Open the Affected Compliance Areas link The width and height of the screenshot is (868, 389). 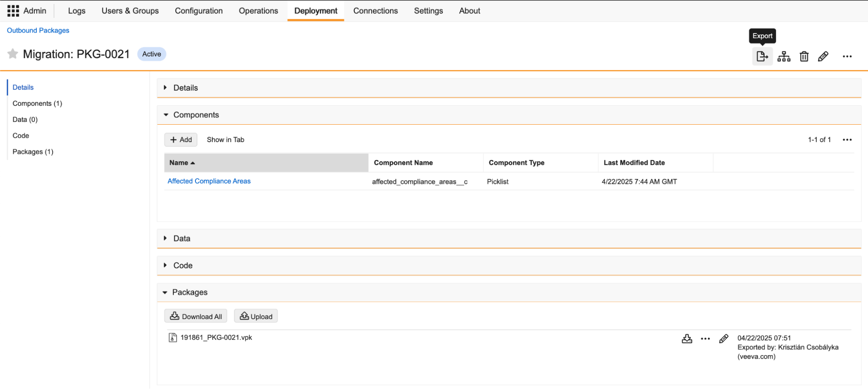coord(209,181)
